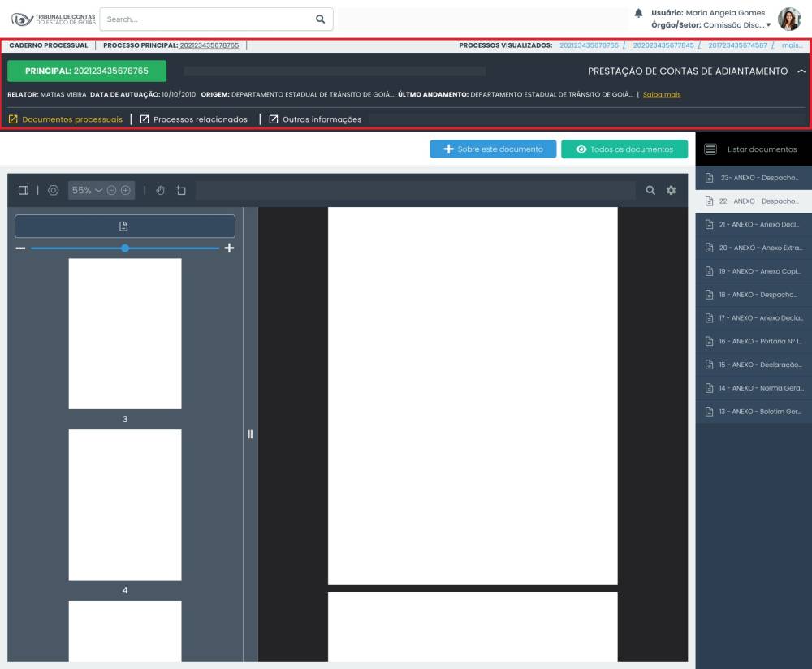The image size is (812, 669).
Task: Open the viewer settings gear icon
Action: pos(671,190)
